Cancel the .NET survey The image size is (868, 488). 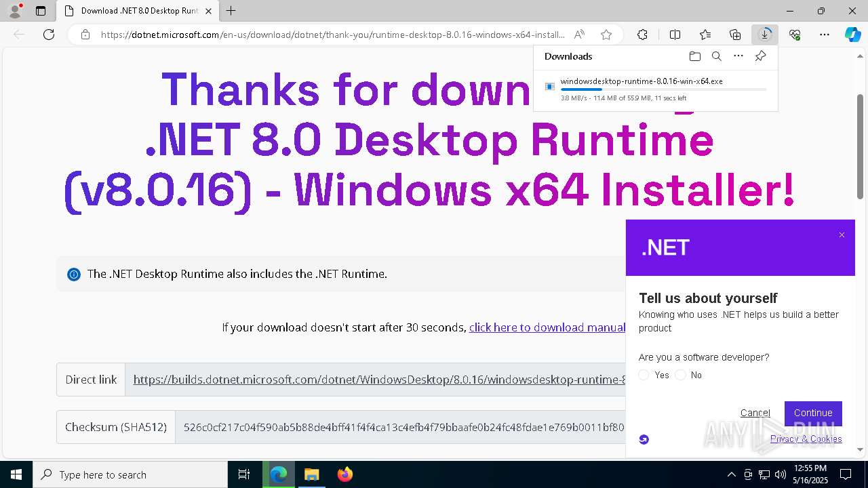(x=755, y=413)
